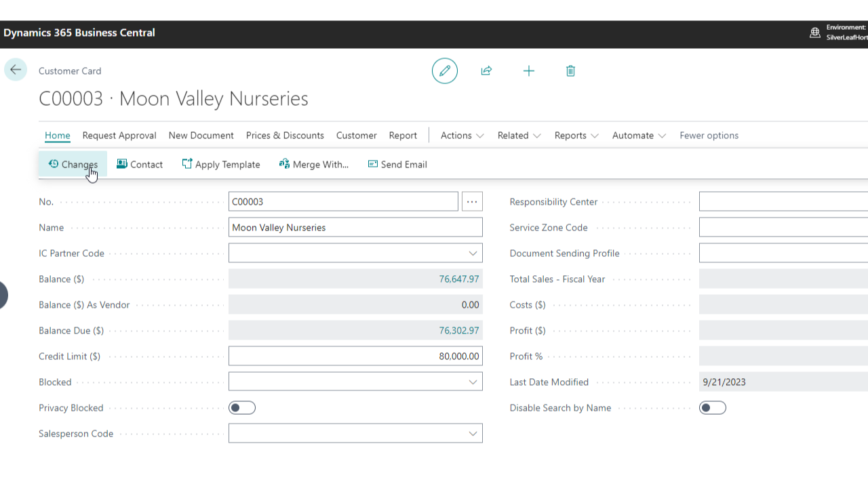Image resolution: width=868 pixels, height=488 pixels.
Task: Open No. field ellipsis assist button
Action: [x=472, y=201]
